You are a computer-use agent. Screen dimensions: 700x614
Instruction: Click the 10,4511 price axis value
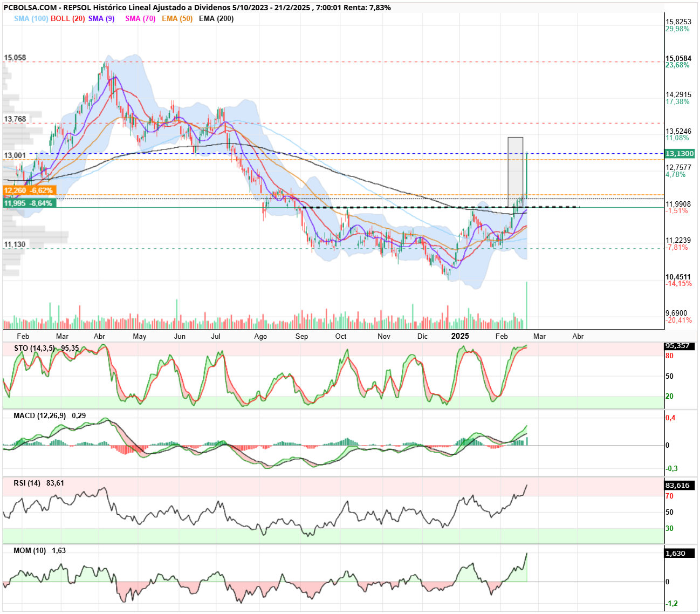[x=678, y=277]
